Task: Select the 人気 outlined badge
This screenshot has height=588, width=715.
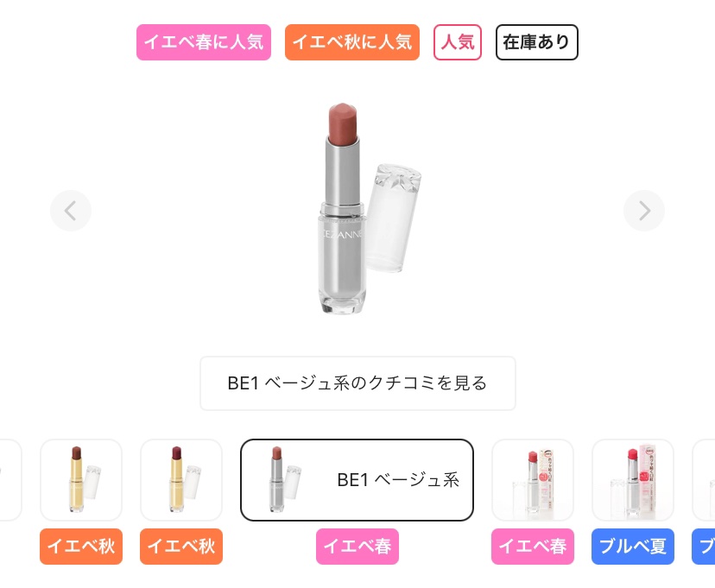Action: pos(458,42)
